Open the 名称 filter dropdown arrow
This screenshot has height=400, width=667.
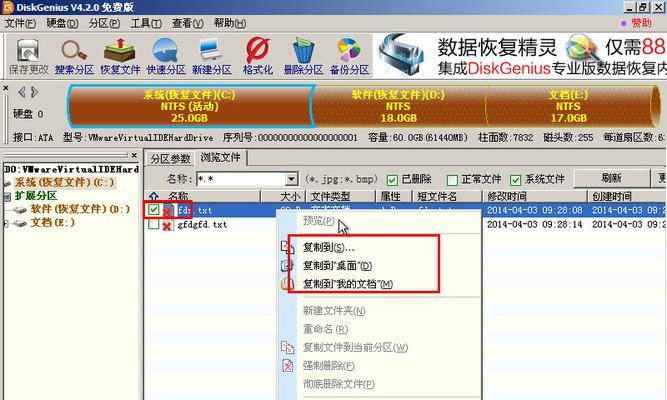click(x=291, y=179)
